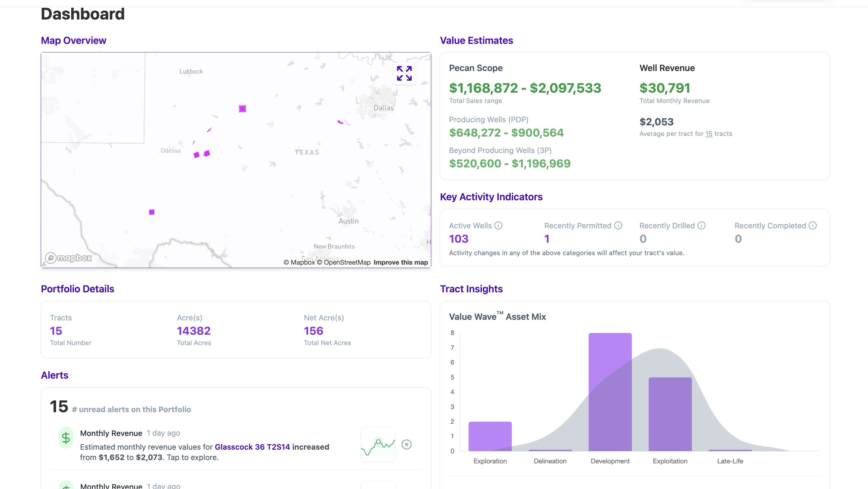Viewport: 868px width, 489px height.
Task: Click the Recently Completed info icon
Action: [x=812, y=226]
